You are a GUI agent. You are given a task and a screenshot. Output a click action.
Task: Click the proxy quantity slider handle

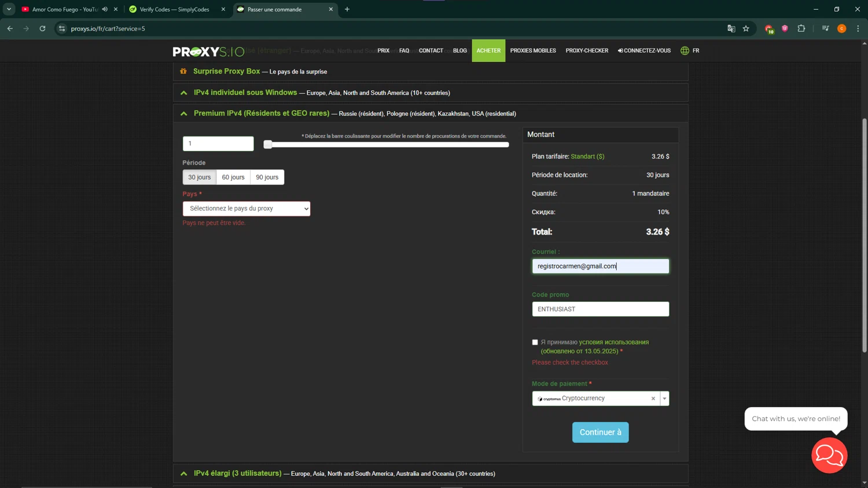click(268, 144)
